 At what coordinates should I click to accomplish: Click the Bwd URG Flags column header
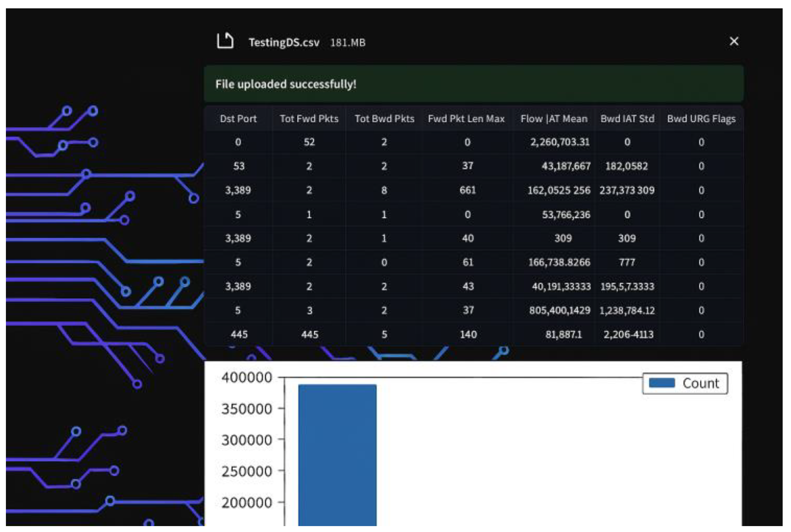point(701,119)
